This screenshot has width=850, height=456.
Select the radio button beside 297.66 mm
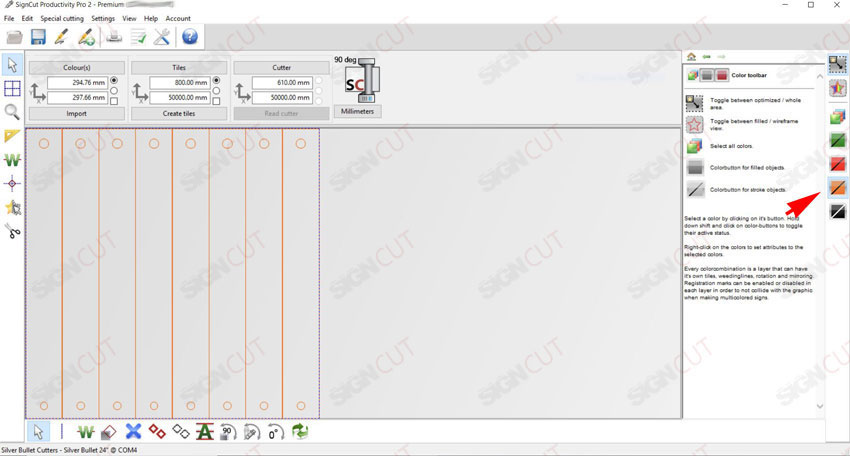114,91
